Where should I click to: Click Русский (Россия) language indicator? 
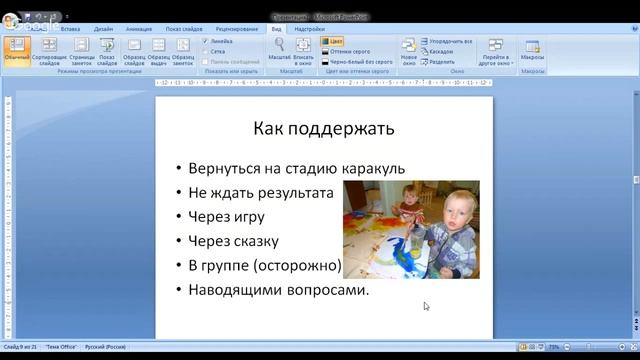pos(105,347)
